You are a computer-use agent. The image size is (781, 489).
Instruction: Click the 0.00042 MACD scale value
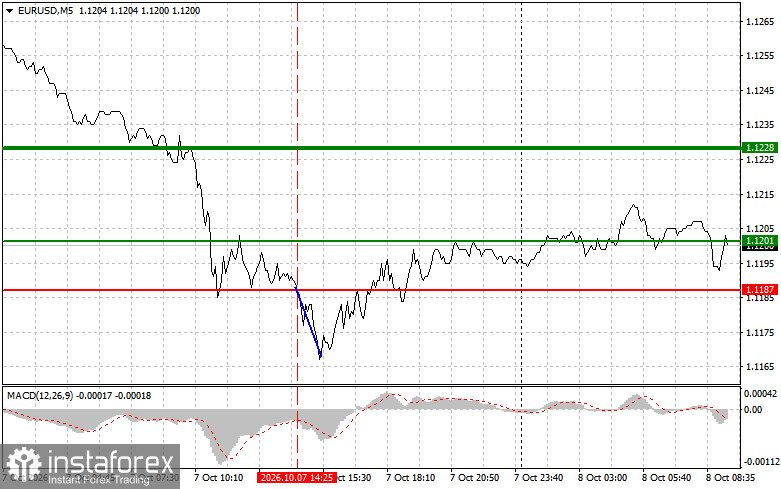pyautogui.click(x=760, y=393)
